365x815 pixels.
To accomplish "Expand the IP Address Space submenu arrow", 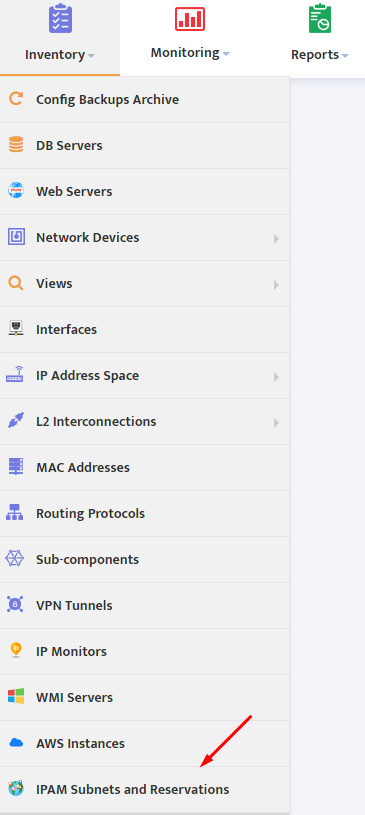I will pos(276,376).
